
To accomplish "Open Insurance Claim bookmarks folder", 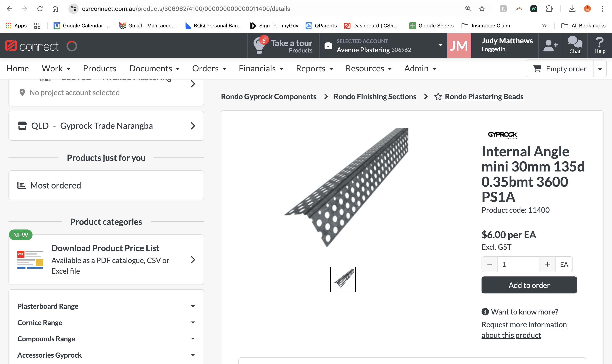I will coord(486,25).
